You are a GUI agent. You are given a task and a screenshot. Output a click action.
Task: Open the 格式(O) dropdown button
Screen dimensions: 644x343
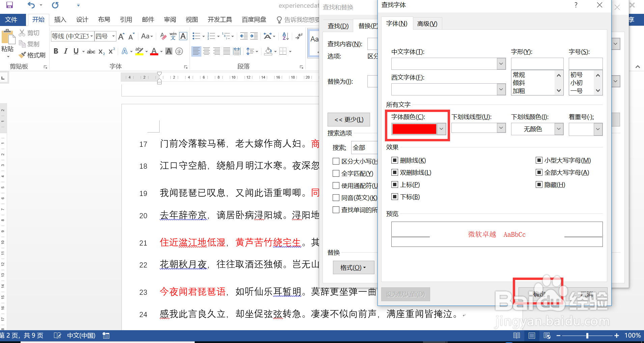pos(354,267)
